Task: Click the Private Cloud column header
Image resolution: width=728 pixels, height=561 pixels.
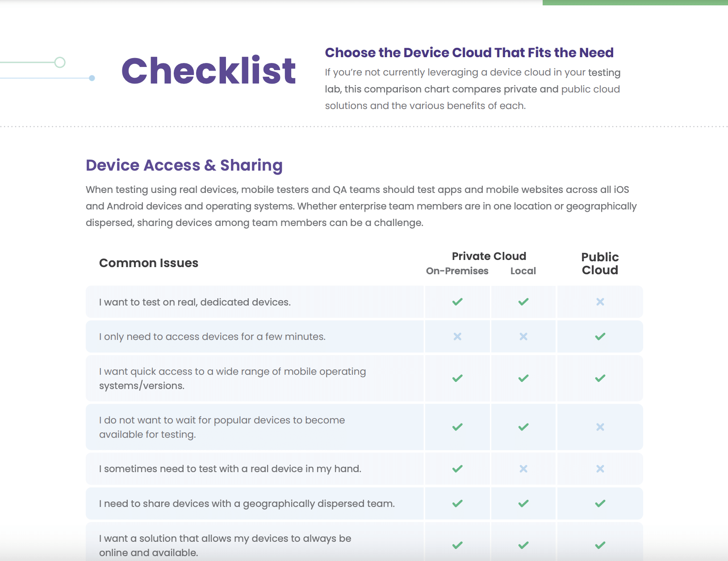Action: click(x=489, y=256)
